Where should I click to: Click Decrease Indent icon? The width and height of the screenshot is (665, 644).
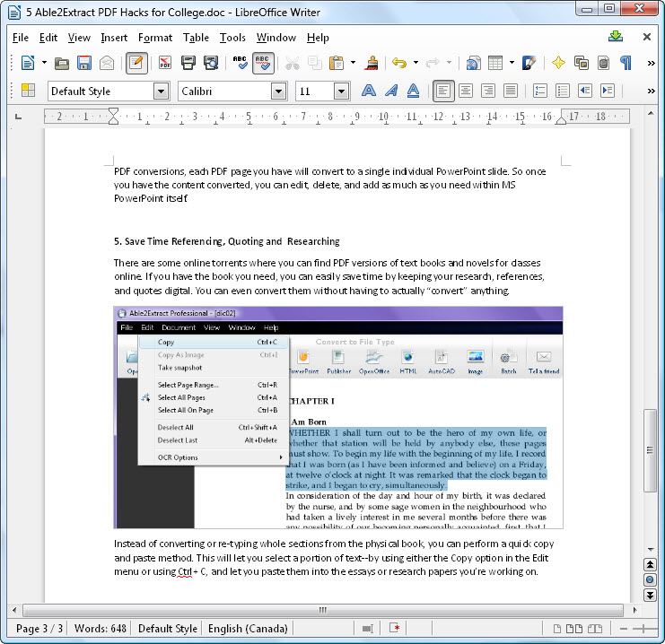pyautogui.click(x=585, y=91)
